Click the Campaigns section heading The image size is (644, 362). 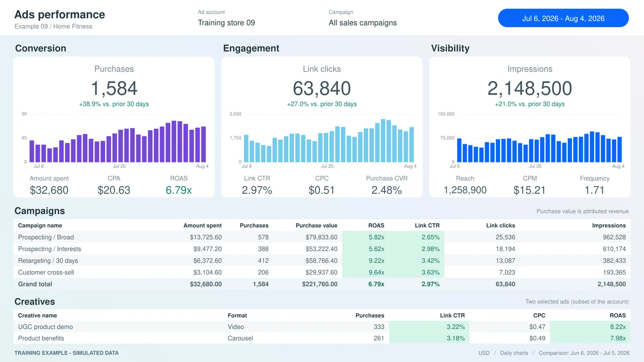[40, 211]
